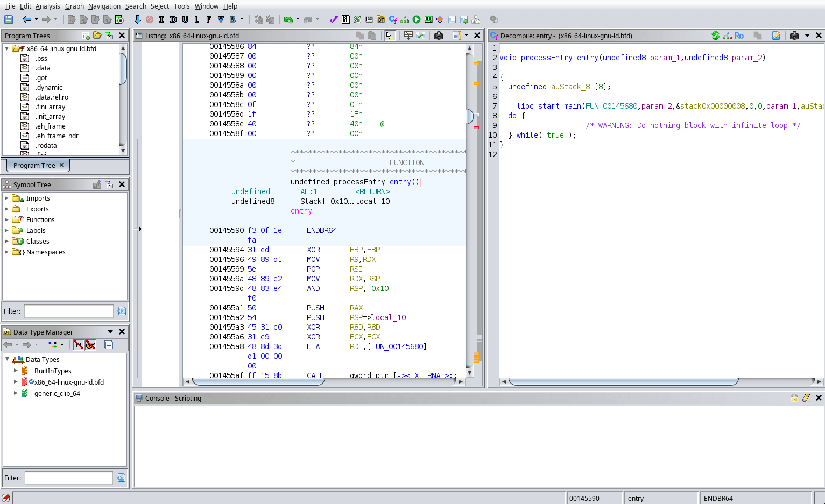Click Re-decompile refresh icon in Decompile panel
The width and height of the screenshot is (825, 504).
pyautogui.click(x=715, y=36)
